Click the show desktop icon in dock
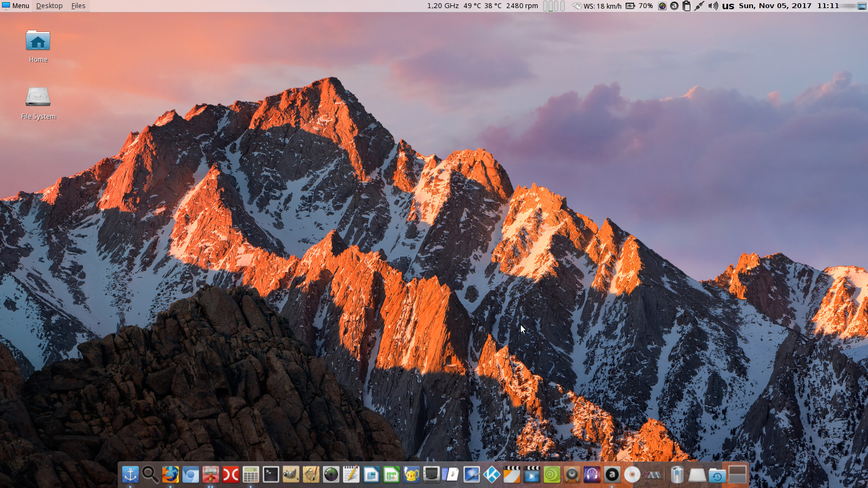The width and height of the screenshot is (868, 488). (737, 475)
